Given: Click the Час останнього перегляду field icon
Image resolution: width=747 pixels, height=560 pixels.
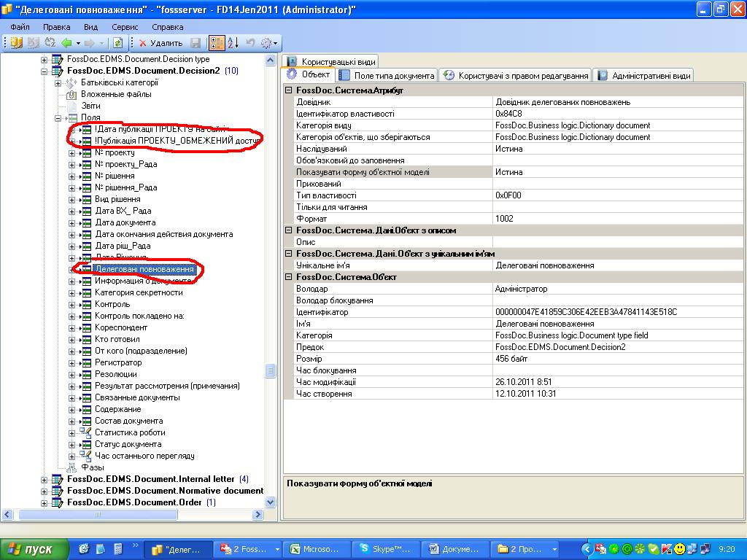Looking at the screenshot, I should click(x=86, y=456).
